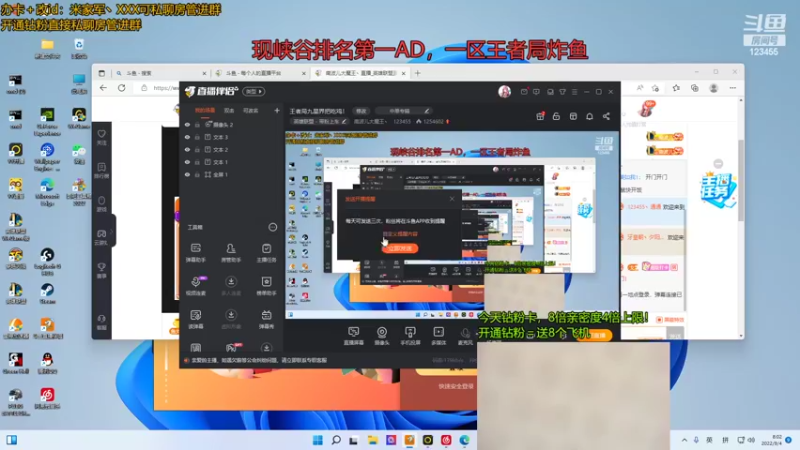Open a new Edge tab with the plus button
Screen dimensions: 800x450
tap(417, 73)
